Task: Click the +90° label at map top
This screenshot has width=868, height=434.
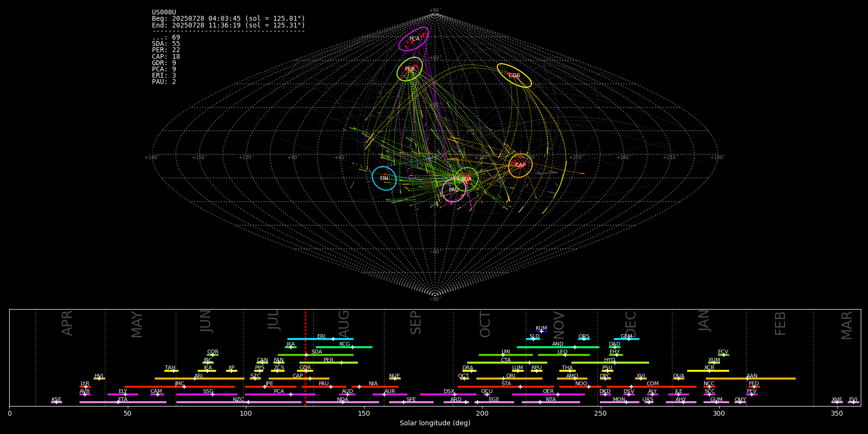Action: tap(434, 11)
